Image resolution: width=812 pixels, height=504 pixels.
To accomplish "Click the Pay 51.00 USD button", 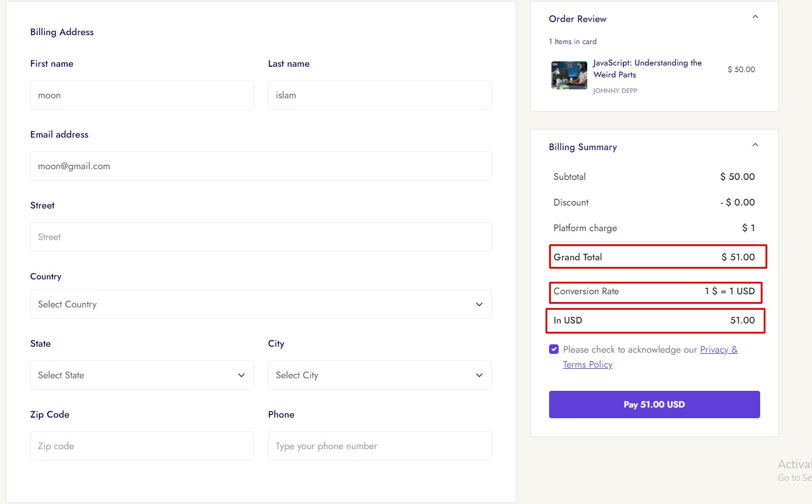I will pyautogui.click(x=654, y=405).
